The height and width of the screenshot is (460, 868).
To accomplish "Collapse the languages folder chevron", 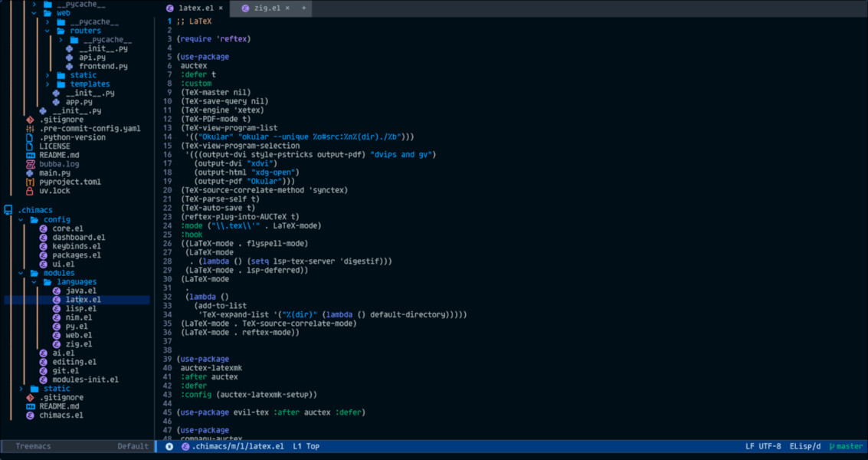I will click(x=34, y=282).
